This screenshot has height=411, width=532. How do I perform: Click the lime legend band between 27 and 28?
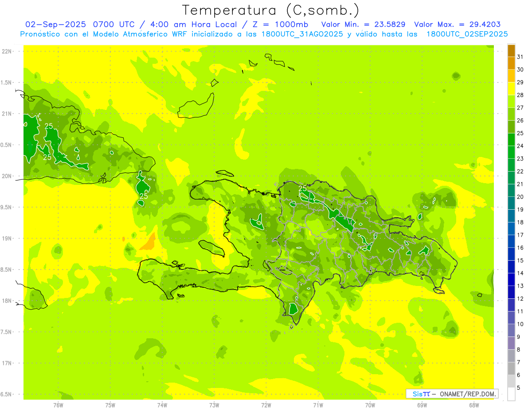511,101
